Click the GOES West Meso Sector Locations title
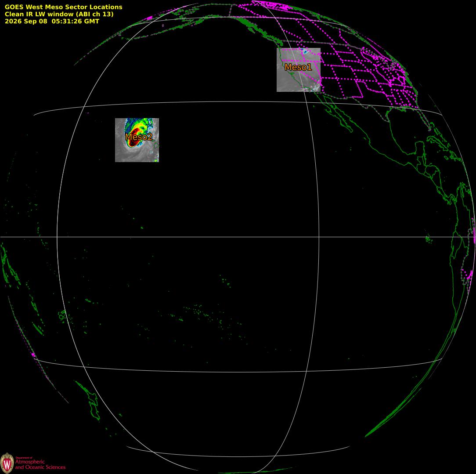 [63, 7]
